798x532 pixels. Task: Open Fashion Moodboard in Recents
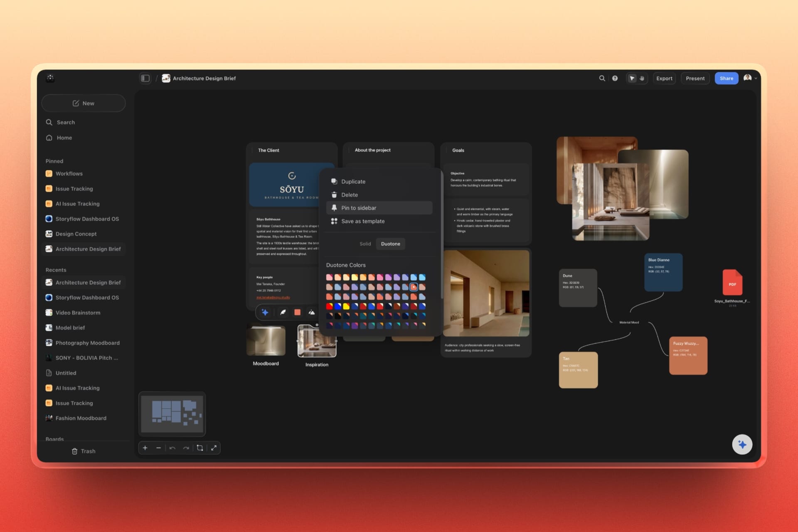click(84, 418)
